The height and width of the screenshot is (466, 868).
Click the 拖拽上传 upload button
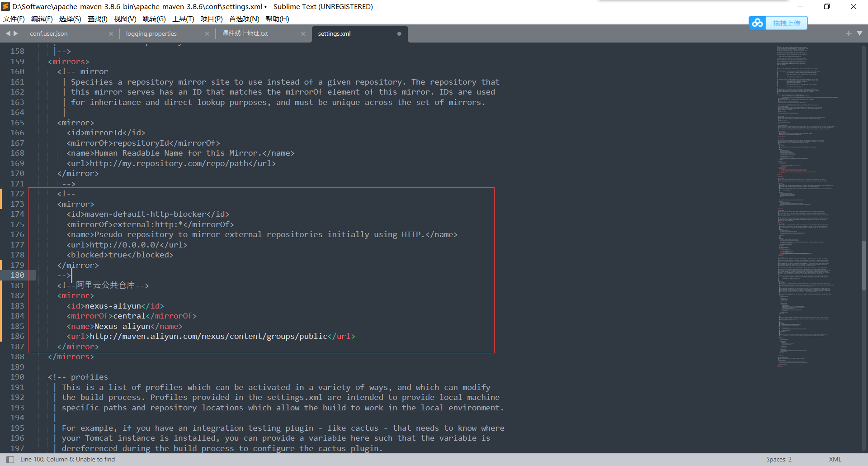click(786, 23)
